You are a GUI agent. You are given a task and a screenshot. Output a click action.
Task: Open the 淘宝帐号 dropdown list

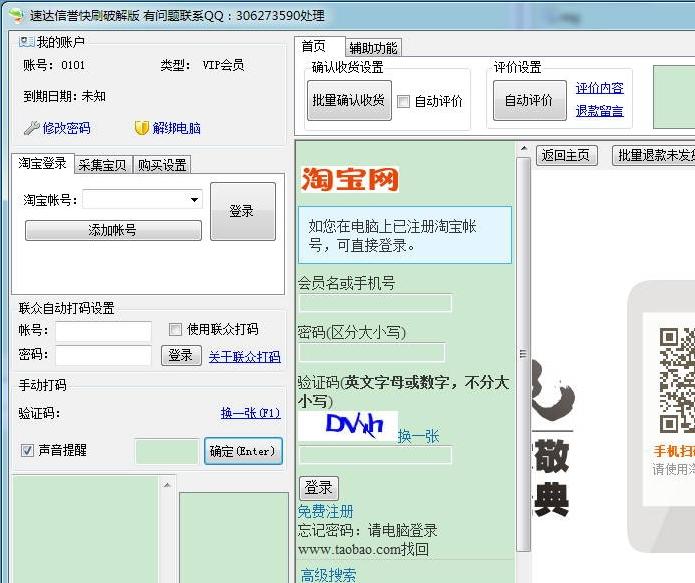[194, 200]
